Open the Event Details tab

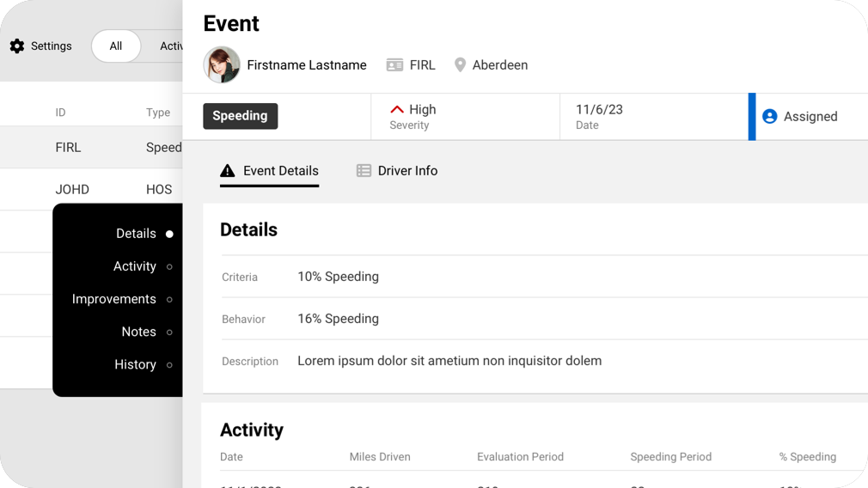270,171
